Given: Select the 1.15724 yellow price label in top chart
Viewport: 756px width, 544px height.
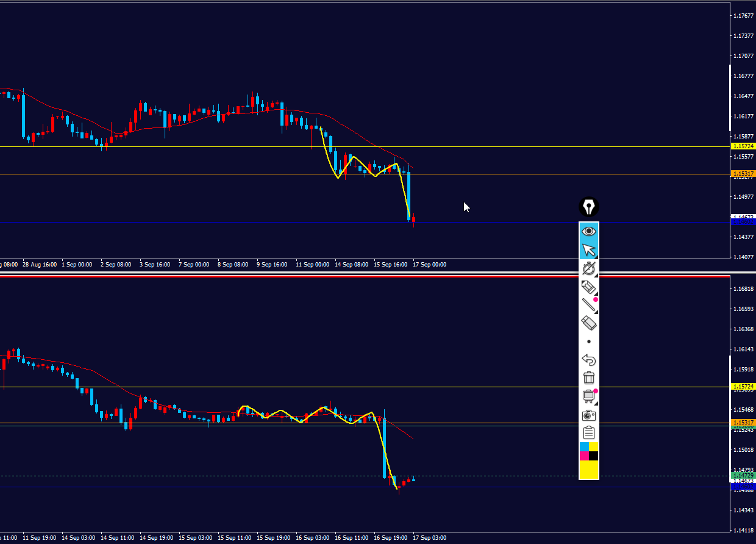Looking at the screenshot, I should coord(743,146).
